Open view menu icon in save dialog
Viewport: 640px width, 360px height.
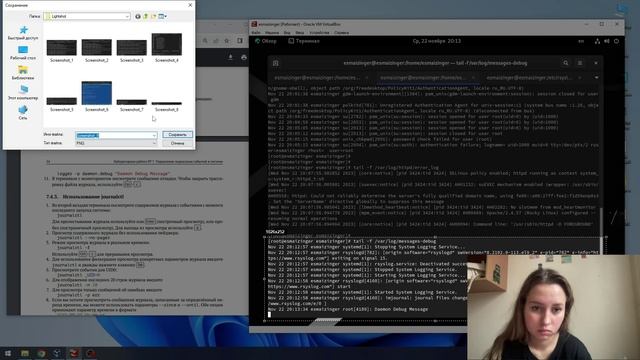click(x=162, y=16)
